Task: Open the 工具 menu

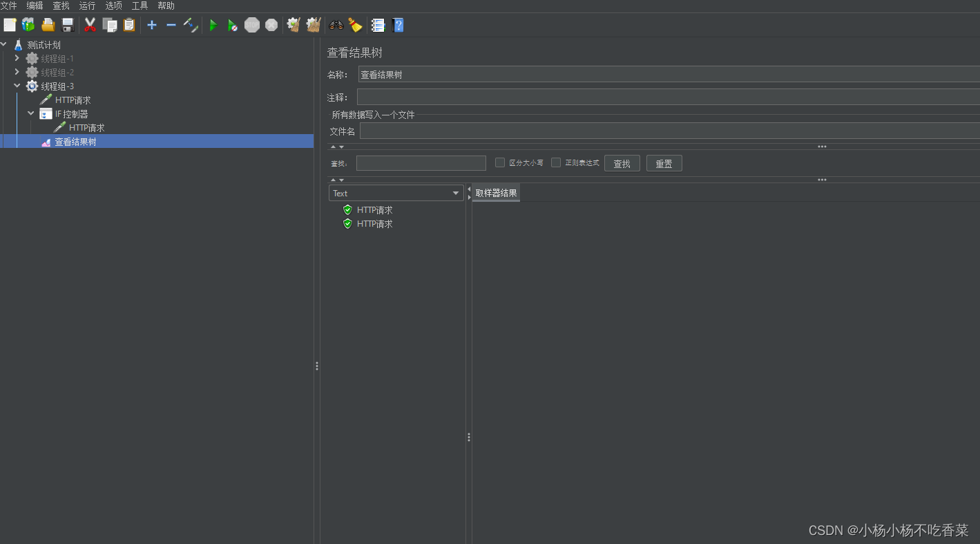Action: pos(140,6)
